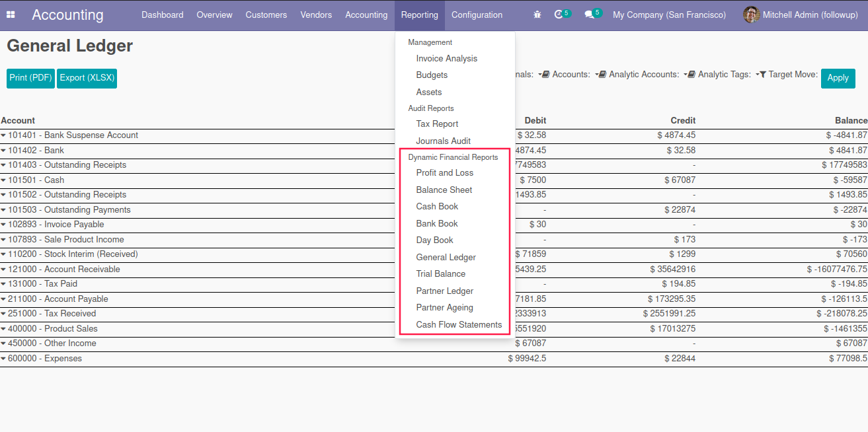Click the book icon beside Accounts filter
This screenshot has height=432, width=868.
(x=545, y=75)
